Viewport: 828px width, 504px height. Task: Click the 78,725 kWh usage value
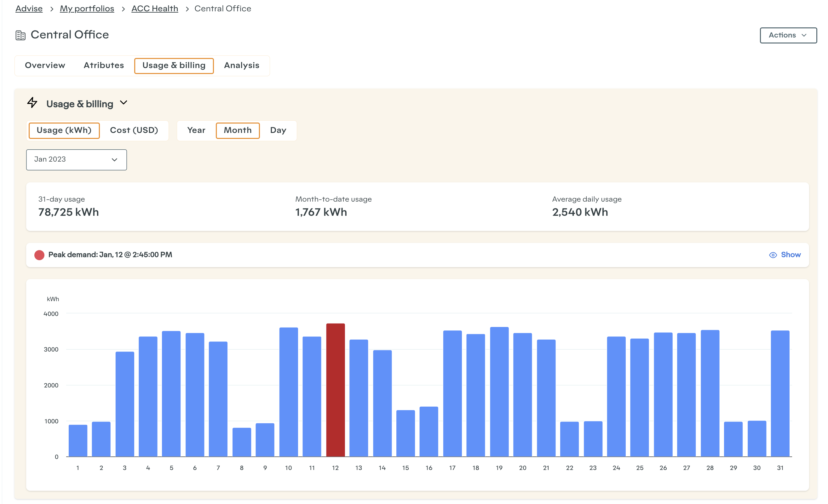point(69,212)
